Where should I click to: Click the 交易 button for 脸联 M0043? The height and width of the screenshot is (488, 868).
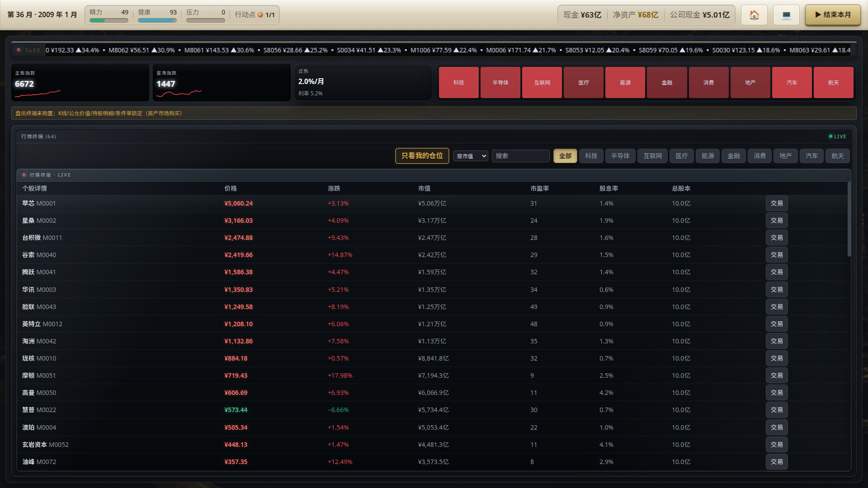[x=777, y=307]
